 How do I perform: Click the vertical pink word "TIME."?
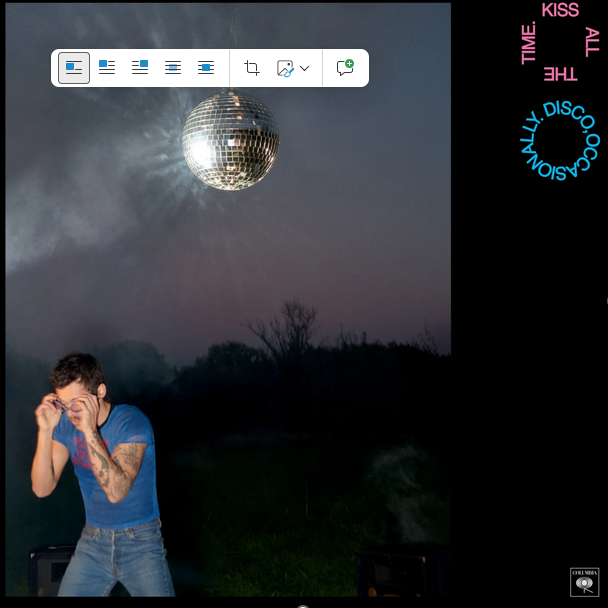[529, 43]
